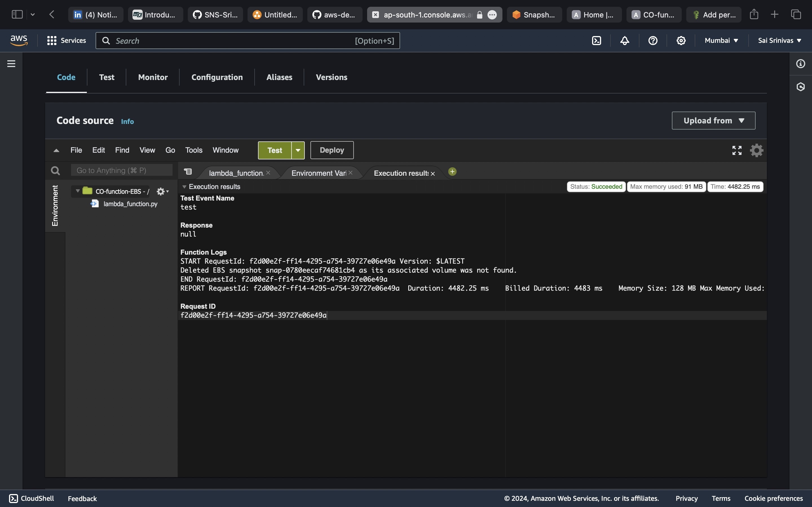
Task: Collapse the Execution results section
Action: [184, 187]
